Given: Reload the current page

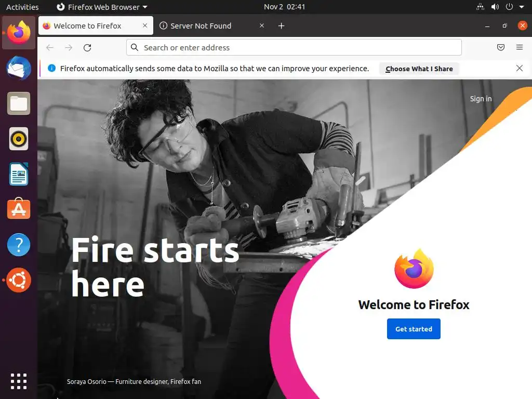Looking at the screenshot, I should coord(87,47).
